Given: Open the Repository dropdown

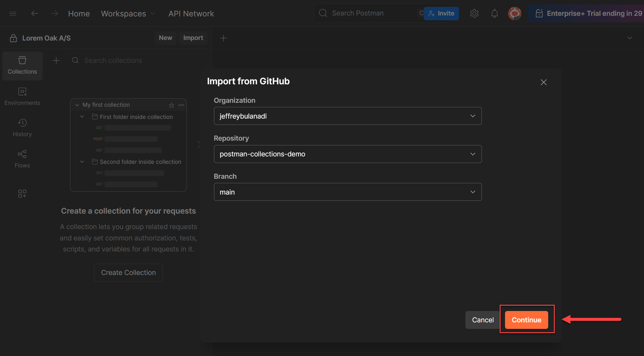Looking at the screenshot, I should click(x=347, y=154).
